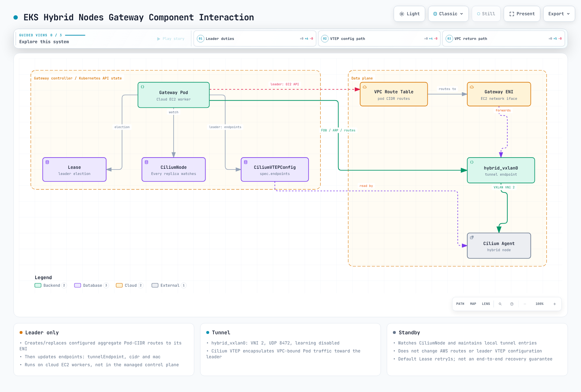This screenshot has width=581, height=392.
Task: Click Play story control
Action: pos(171,39)
